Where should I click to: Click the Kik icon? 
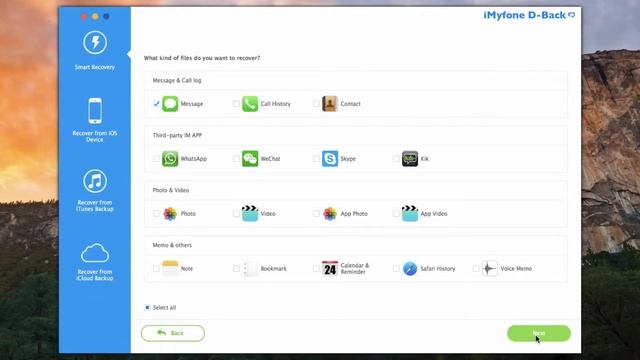tap(410, 159)
